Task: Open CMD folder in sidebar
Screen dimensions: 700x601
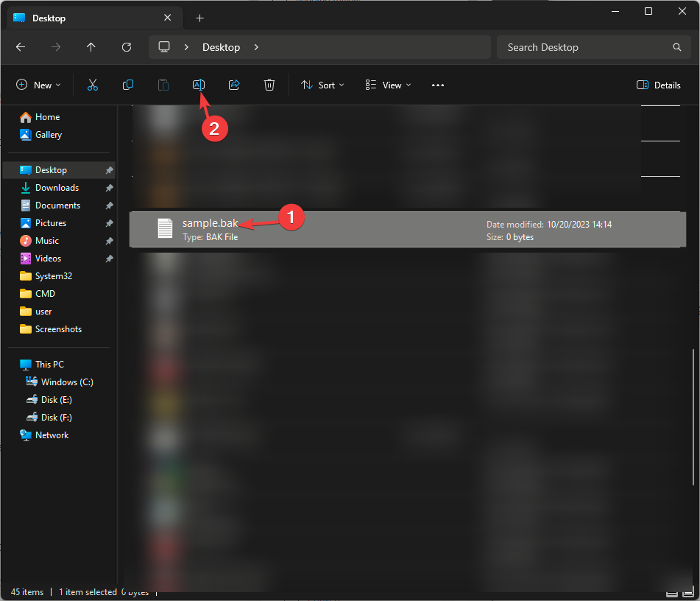Action: pyautogui.click(x=45, y=294)
